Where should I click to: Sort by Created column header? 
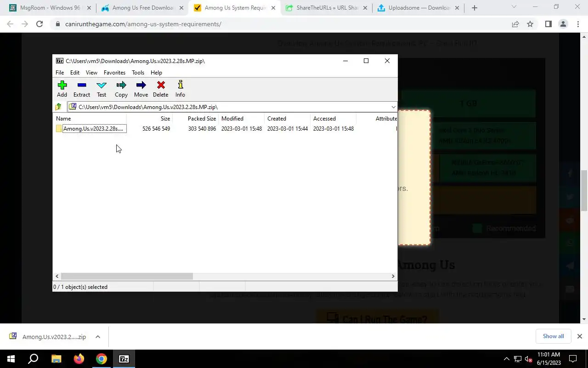(287, 119)
